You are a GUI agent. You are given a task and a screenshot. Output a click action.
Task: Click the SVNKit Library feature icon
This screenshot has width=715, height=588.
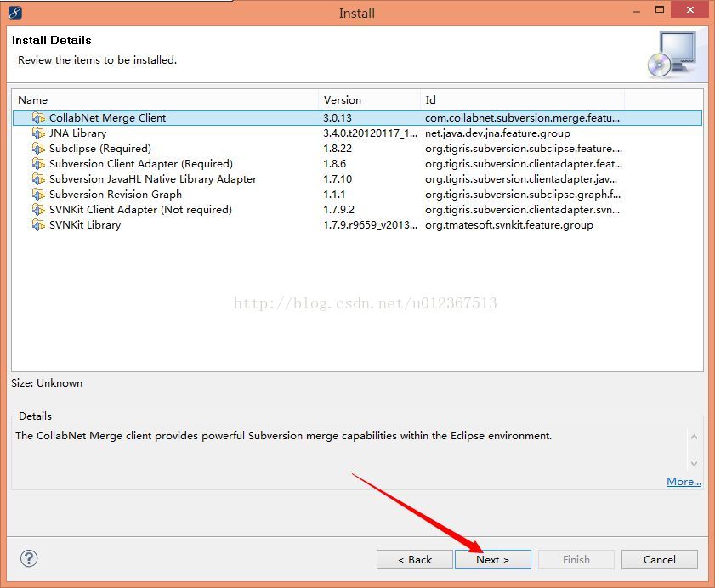coord(38,224)
